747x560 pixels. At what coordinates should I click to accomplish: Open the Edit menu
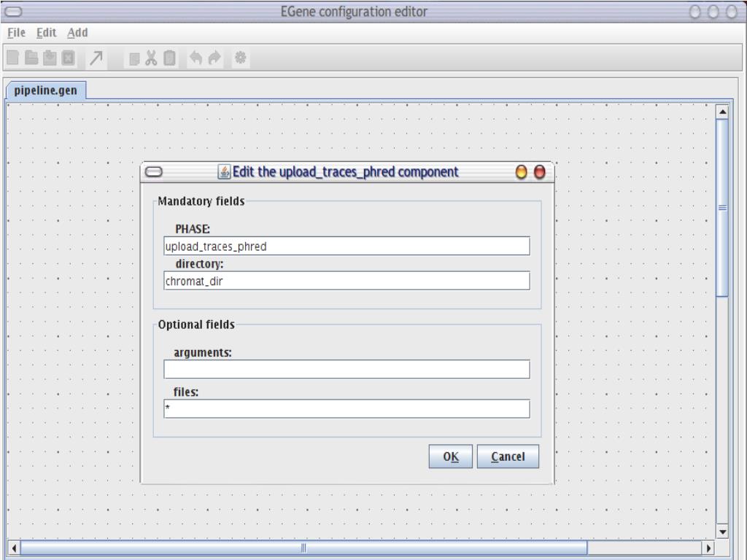click(46, 32)
